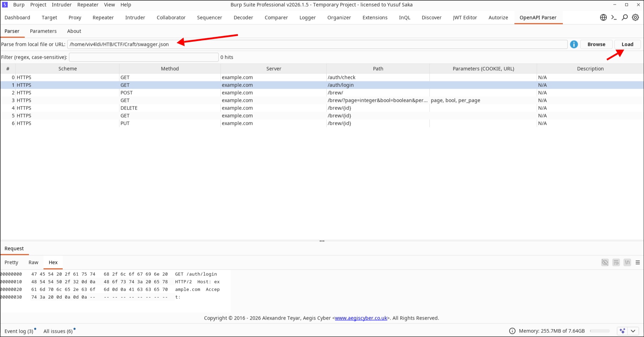Switch to the Autorize tab
Screen dimensions: 644x337
pyautogui.click(x=498, y=17)
